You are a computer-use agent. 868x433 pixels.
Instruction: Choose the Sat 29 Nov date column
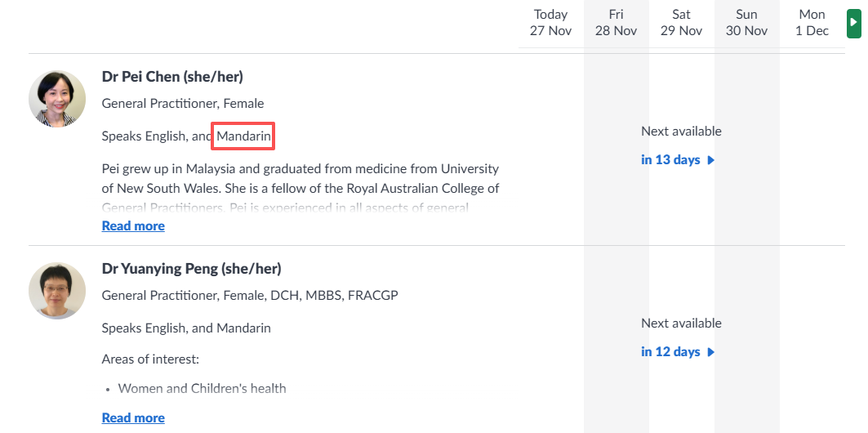click(681, 23)
